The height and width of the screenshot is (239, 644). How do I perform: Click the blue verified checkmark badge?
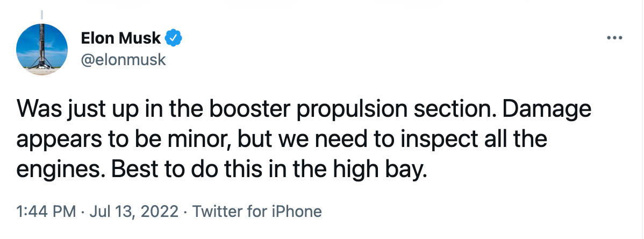click(x=174, y=39)
